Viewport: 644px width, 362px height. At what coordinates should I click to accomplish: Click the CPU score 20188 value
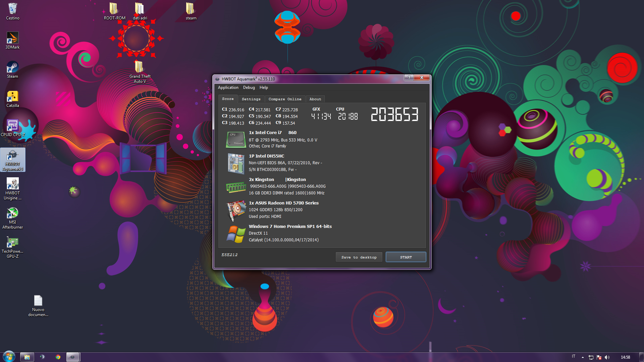348,116
